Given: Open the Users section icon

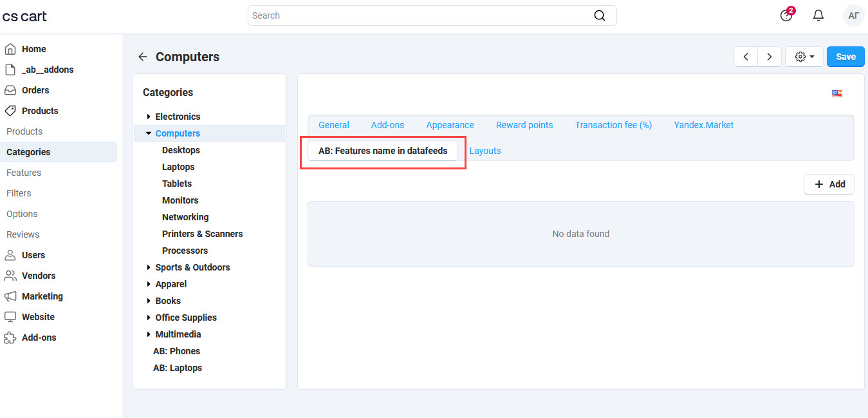Looking at the screenshot, I should 11,254.
